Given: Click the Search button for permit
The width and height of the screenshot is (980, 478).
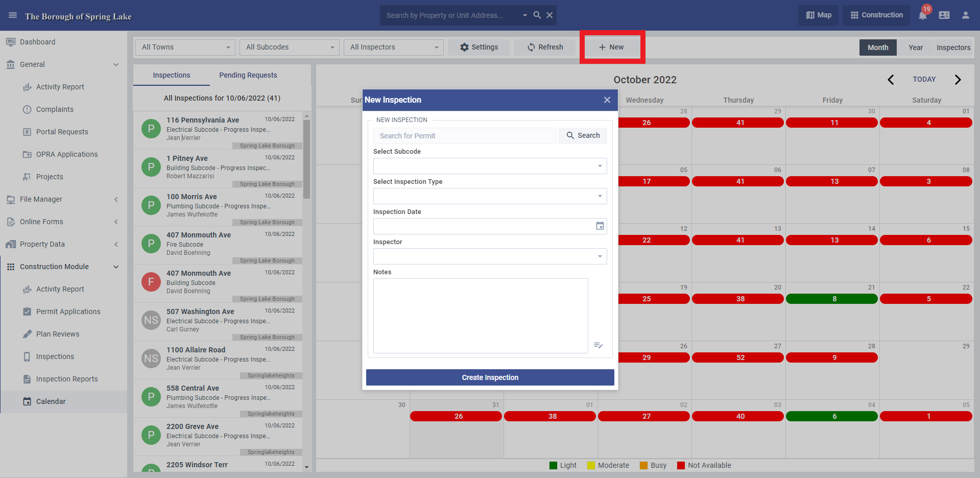Looking at the screenshot, I should 583,135.
